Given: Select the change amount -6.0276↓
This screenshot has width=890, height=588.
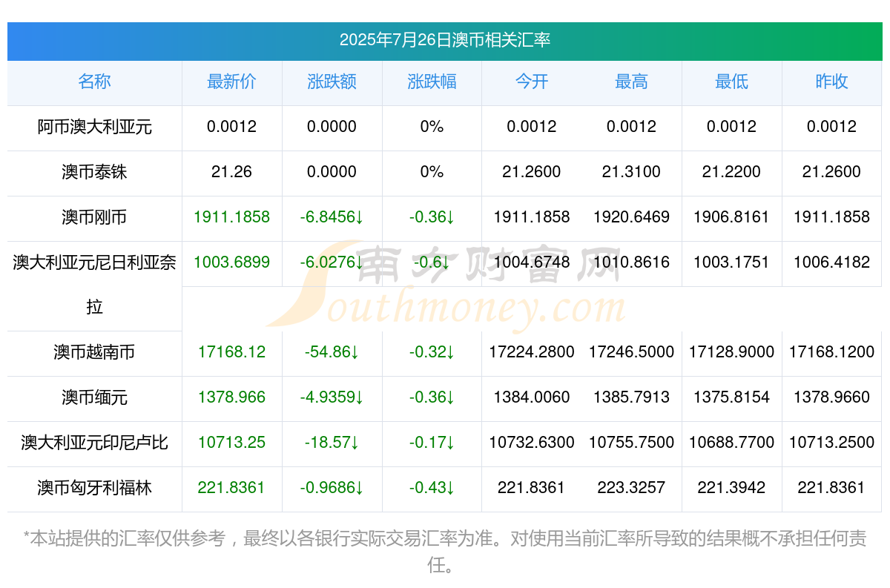Looking at the screenshot, I should pyautogui.click(x=332, y=262).
